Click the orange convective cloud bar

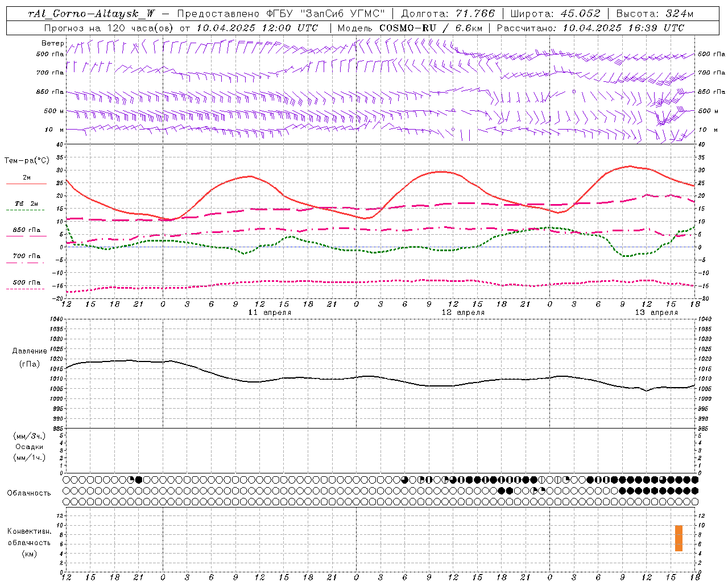(x=679, y=538)
